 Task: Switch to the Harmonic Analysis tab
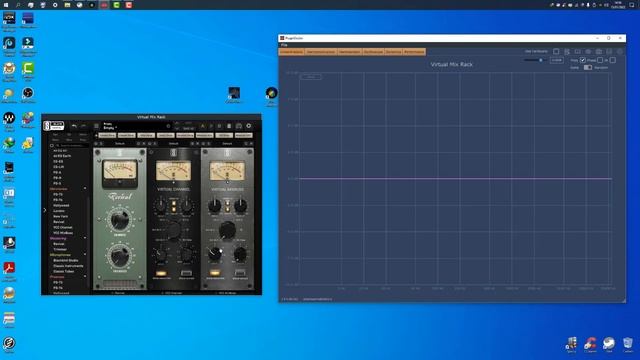321,52
